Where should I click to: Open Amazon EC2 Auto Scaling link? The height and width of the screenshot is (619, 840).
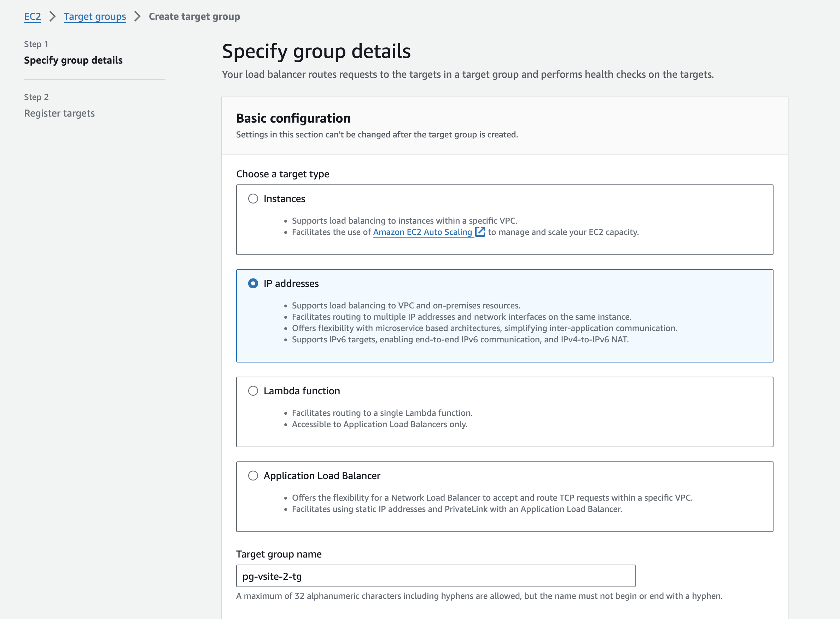pyautogui.click(x=422, y=232)
